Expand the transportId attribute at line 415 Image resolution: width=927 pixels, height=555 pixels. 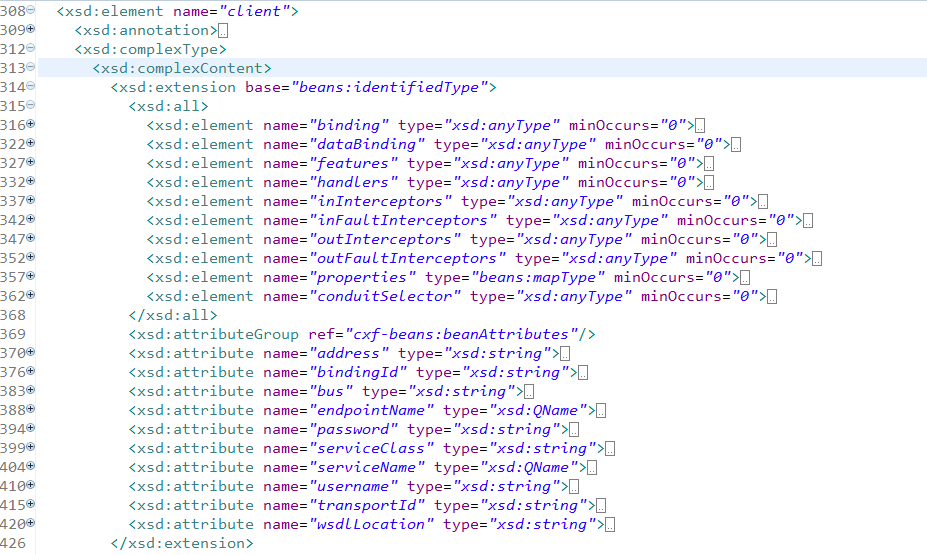[x=30, y=504]
